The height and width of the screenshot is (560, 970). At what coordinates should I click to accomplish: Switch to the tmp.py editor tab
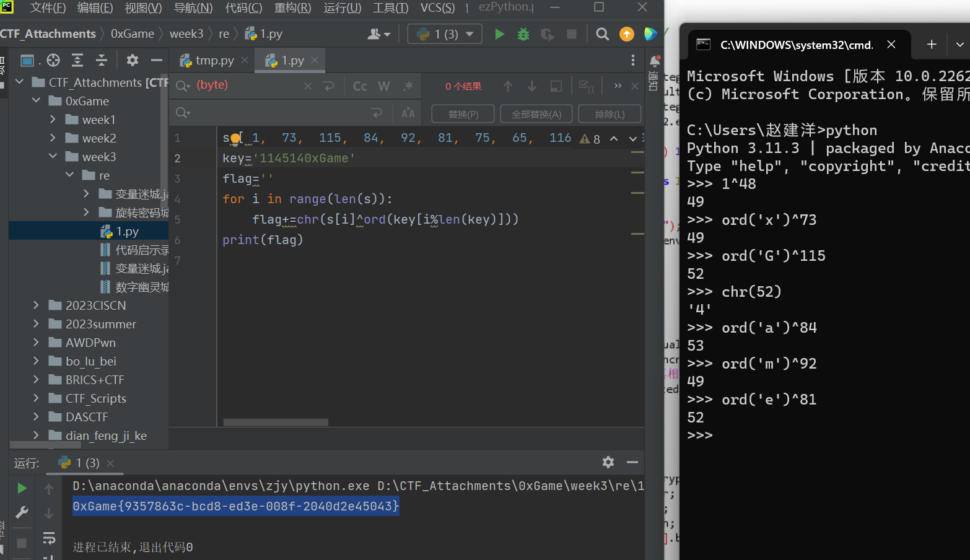(214, 61)
